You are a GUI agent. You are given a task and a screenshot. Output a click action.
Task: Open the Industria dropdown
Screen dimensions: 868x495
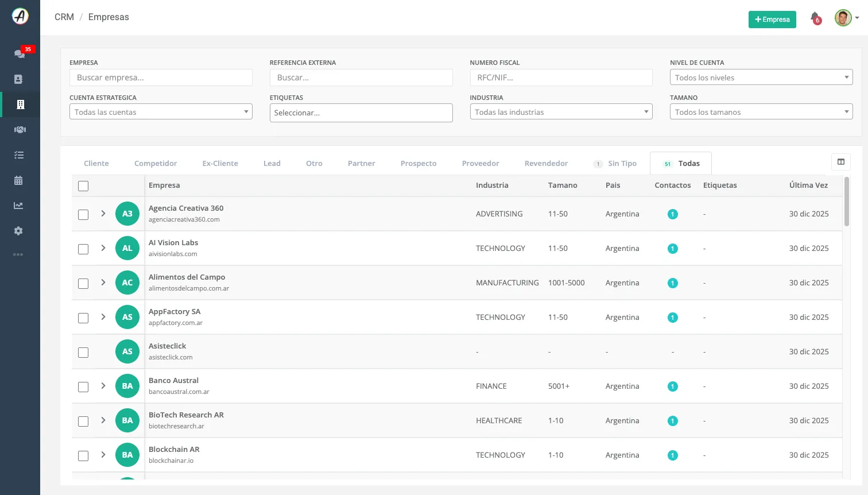pos(561,112)
